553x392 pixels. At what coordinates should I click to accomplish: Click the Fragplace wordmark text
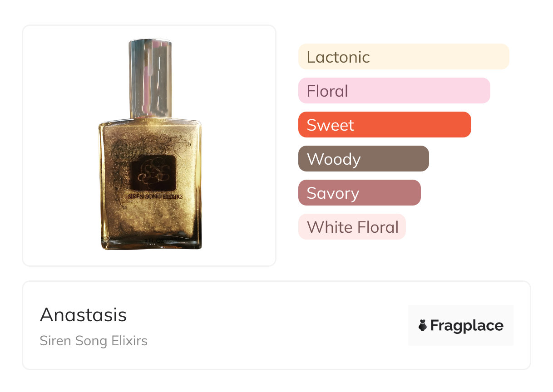pos(466,325)
